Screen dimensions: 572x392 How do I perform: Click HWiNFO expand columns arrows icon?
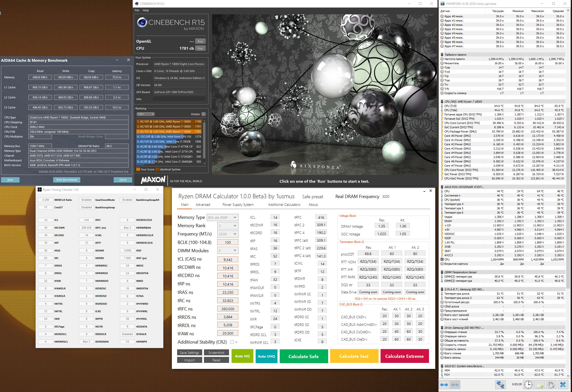444,385
